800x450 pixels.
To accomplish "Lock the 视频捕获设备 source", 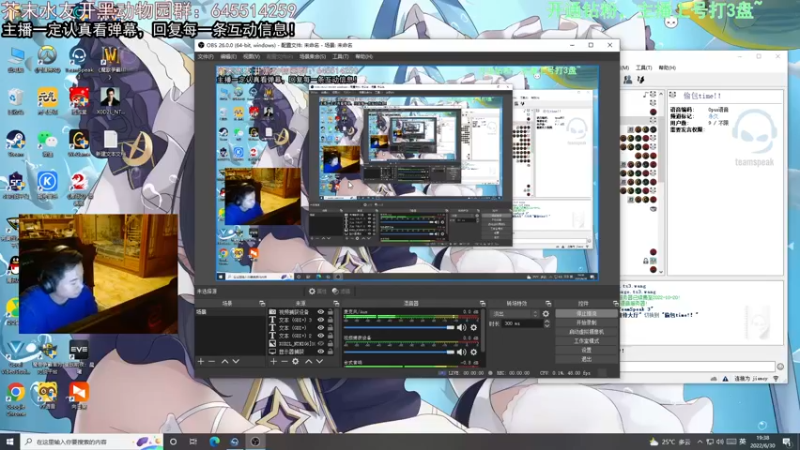I will coord(330,312).
